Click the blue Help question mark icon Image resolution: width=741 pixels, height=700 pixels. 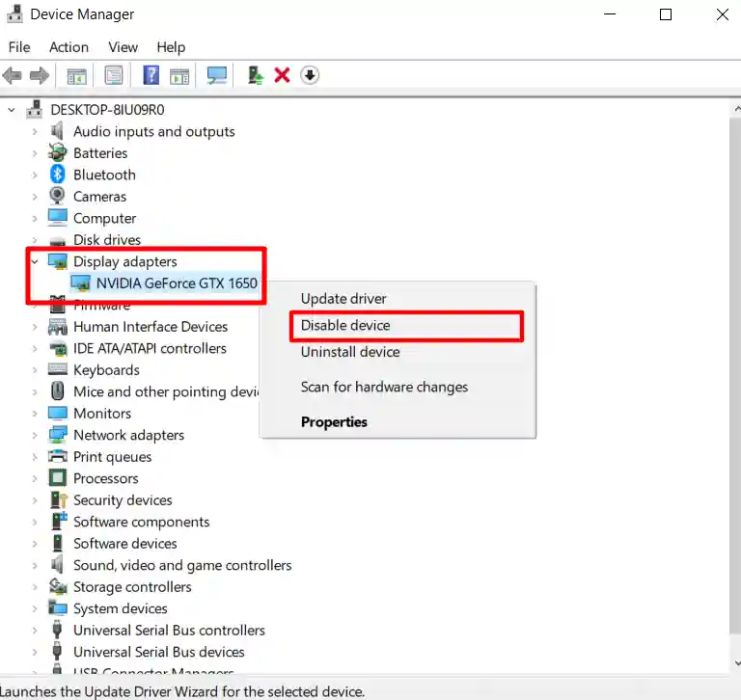(151, 75)
